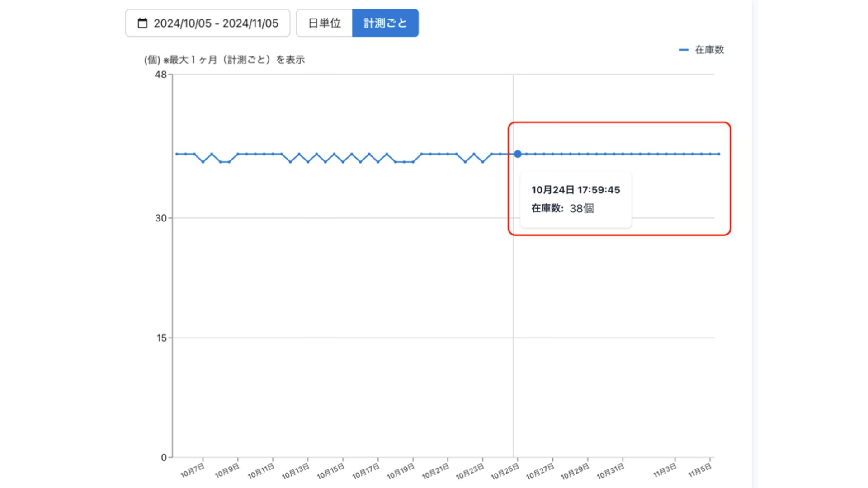868x488 pixels.
Task: Click the 10月27日 x-axis label
Action: pyautogui.click(x=540, y=471)
